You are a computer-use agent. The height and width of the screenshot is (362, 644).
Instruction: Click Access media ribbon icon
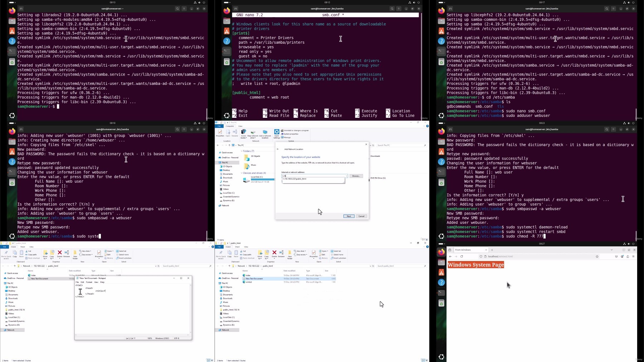(x=244, y=134)
